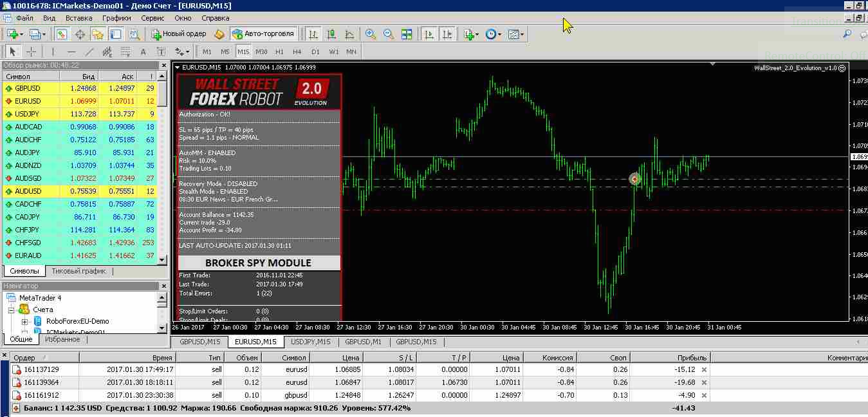Screen dimensions: 868x417
Task: Close order 161137129 with its X
Action: pyautogui.click(x=704, y=369)
